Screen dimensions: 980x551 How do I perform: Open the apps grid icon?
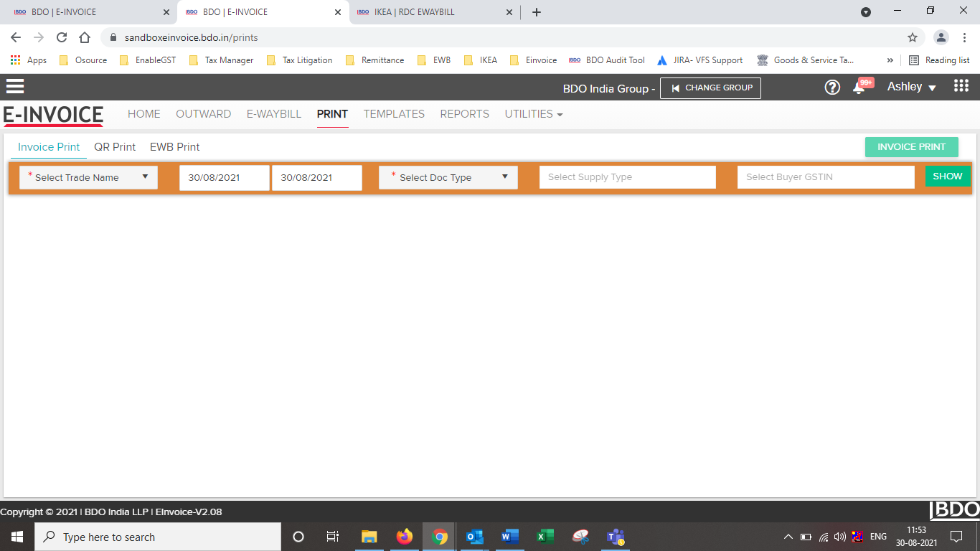(x=961, y=87)
